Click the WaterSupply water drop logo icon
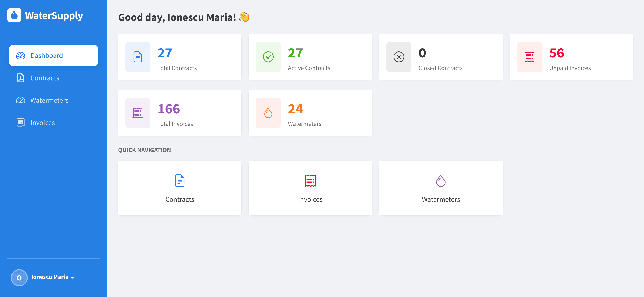The width and height of the screenshot is (644, 297). [14, 15]
